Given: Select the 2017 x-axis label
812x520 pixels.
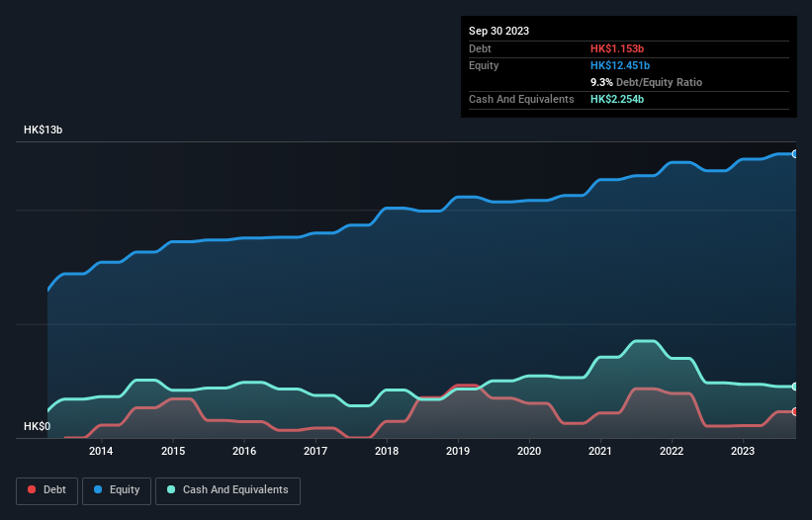Looking at the screenshot, I should click(x=316, y=451).
